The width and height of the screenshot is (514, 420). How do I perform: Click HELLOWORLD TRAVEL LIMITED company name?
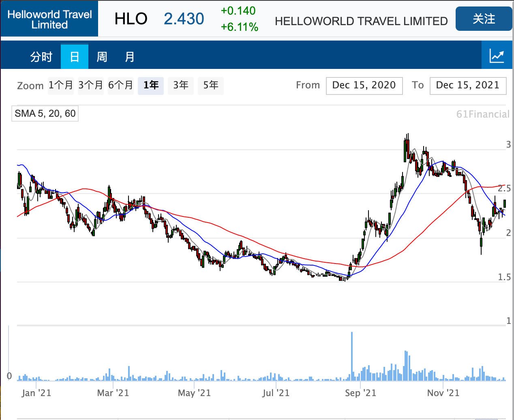[x=361, y=21]
